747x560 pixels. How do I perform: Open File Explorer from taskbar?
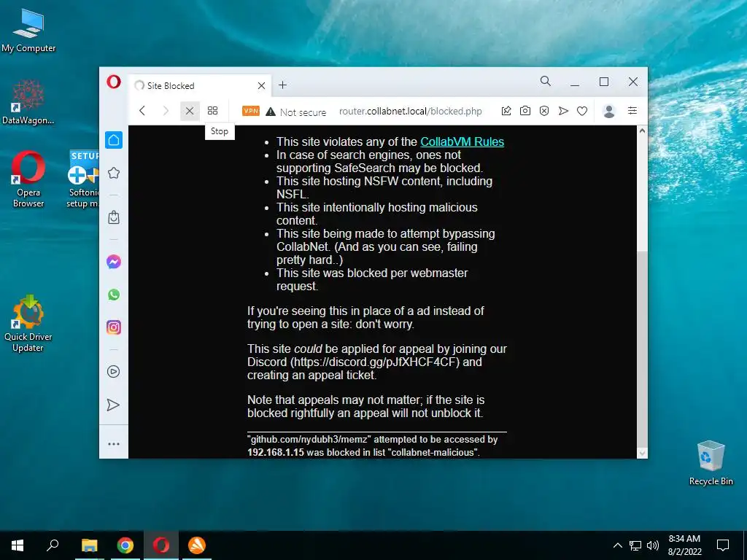pos(89,545)
